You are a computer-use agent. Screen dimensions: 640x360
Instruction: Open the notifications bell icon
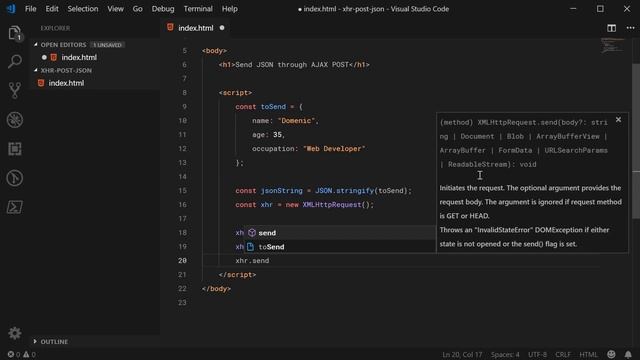[x=628, y=354]
